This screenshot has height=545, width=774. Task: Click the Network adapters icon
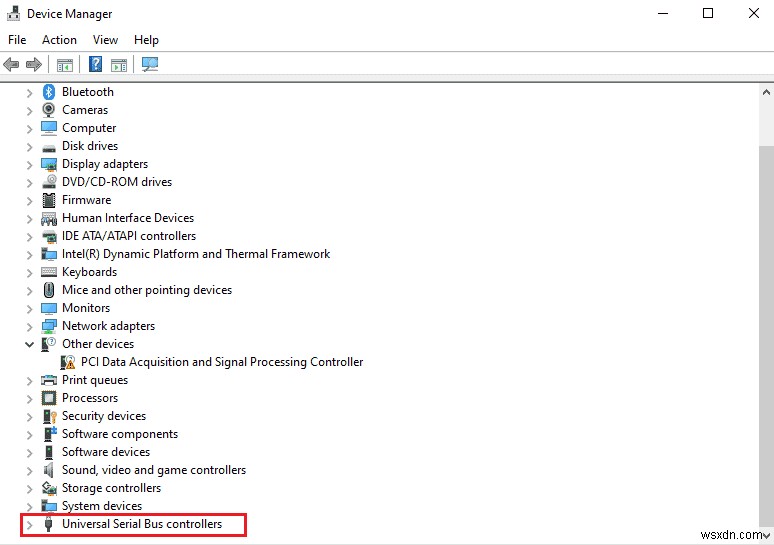[x=49, y=326]
